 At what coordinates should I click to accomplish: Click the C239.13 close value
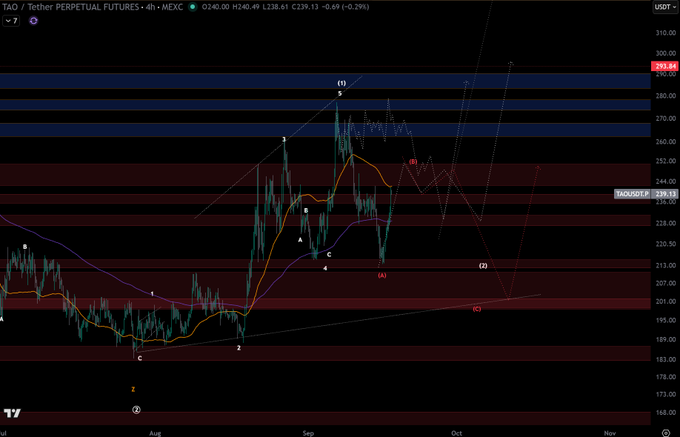click(304, 7)
